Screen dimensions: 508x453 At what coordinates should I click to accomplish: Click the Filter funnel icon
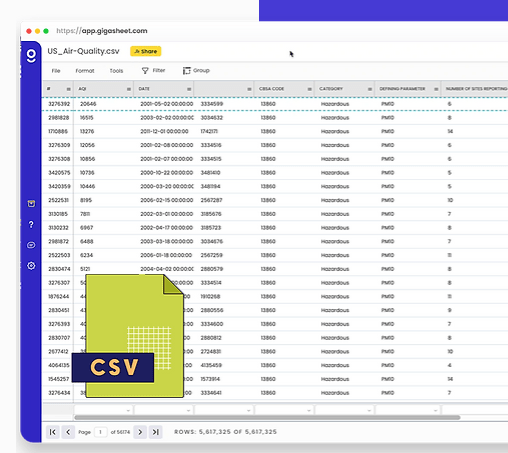pos(145,71)
